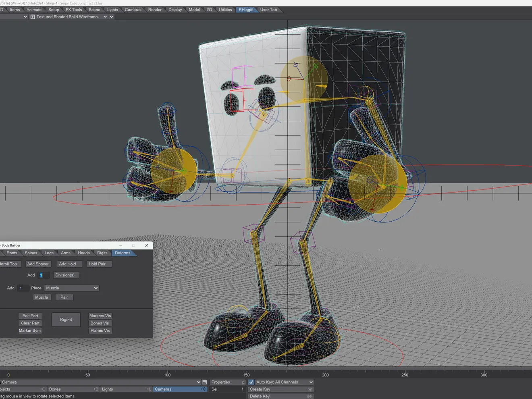Click the Textured Shaded viewport mode icon
Screen dimensions: 532x399
coord(32,17)
